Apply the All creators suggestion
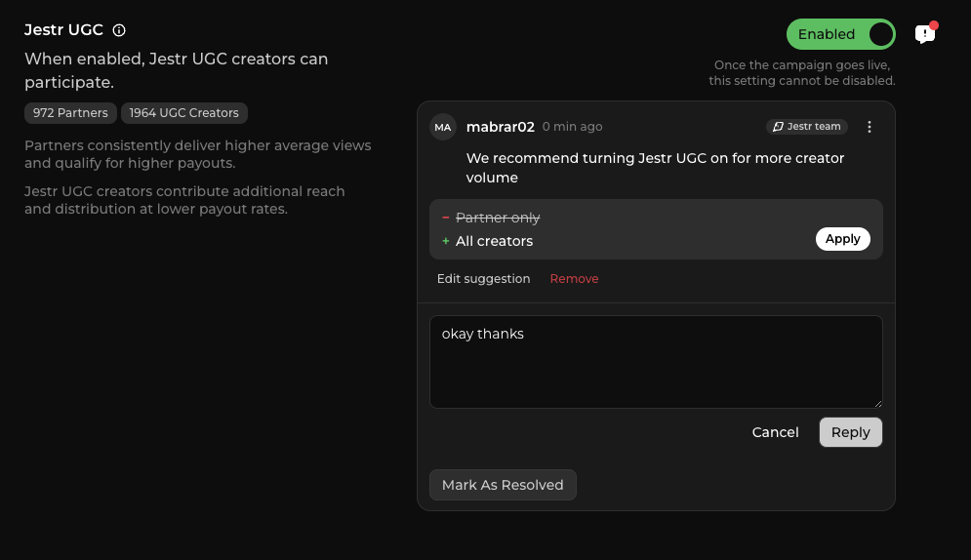This screenshot has width=971, height=560. pyautogui.click(x=842, y=239)
